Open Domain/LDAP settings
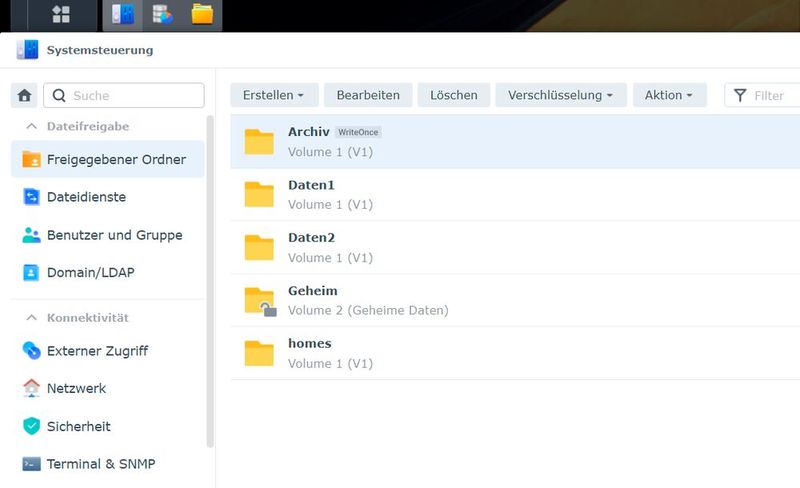Image resolution: width=800 pixels, height=488 pixels. tap(108, 273)
